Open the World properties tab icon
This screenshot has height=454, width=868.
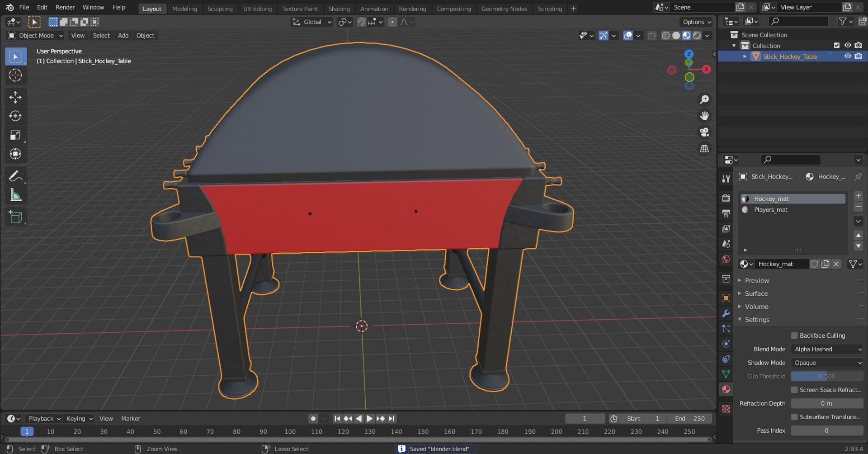point(726,259)
